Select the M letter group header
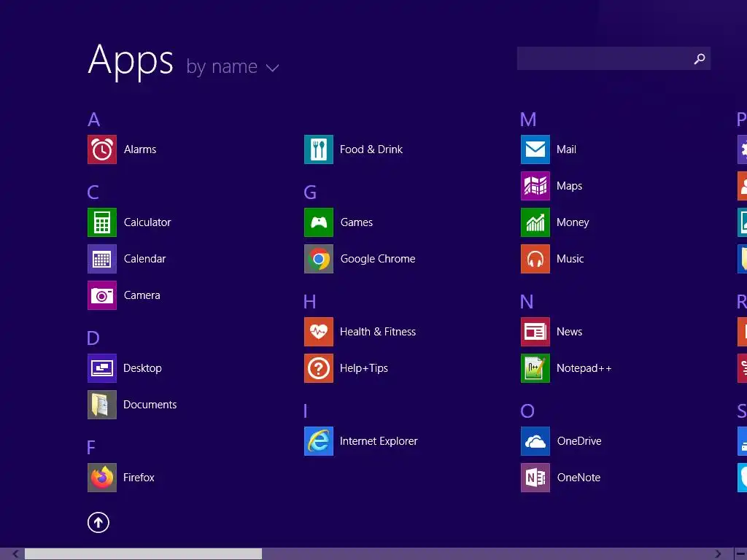Screen dimensions: 747x560 (528, 120)
